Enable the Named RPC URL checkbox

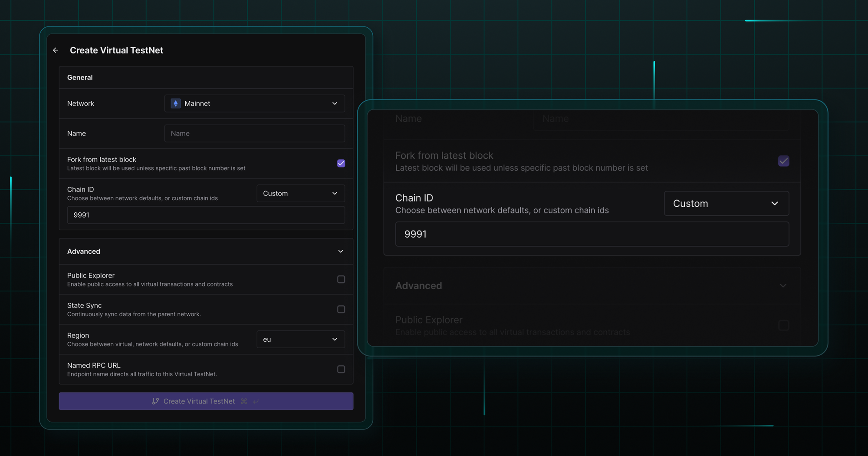point(341,369)
